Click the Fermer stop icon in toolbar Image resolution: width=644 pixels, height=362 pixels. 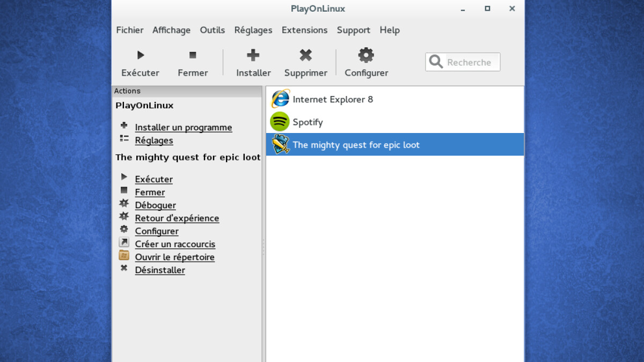tap(193, 55)
